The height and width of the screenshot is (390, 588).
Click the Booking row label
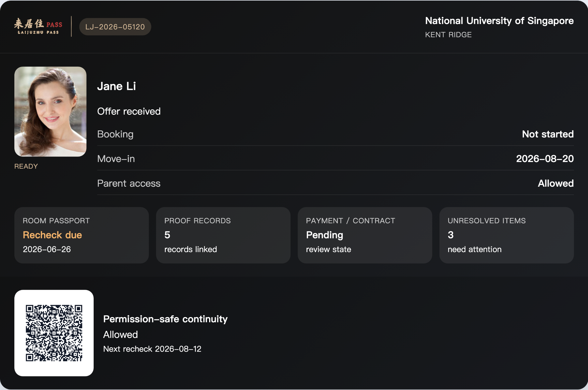(x=115, y=134)
